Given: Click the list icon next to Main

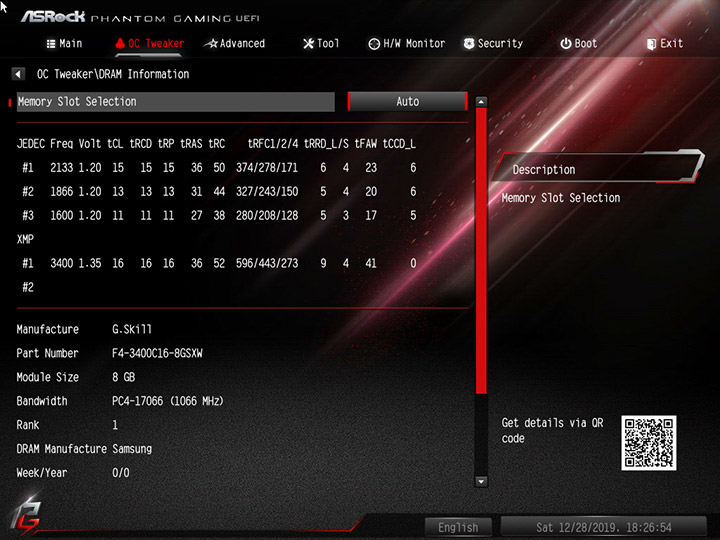Looking at the screenshot, I should coord(51,44).
